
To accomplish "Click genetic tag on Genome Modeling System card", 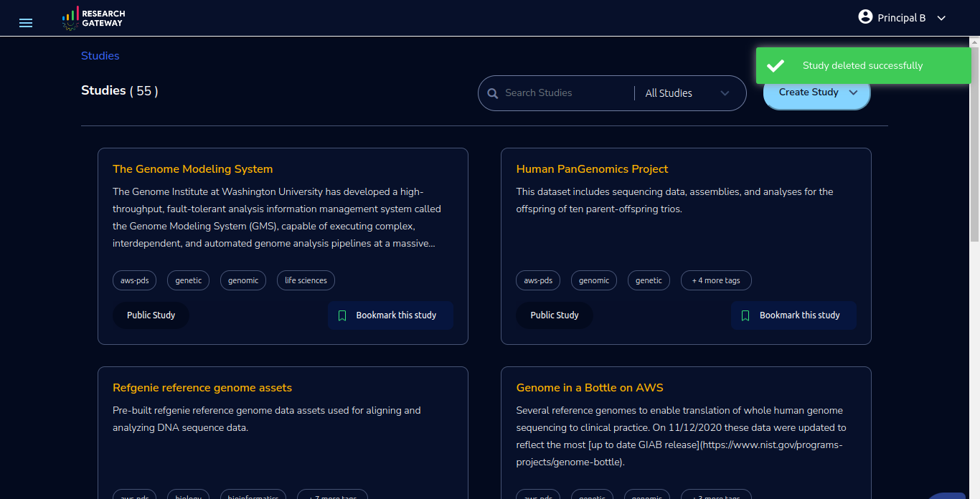I will pyautogui.click(x=189, y=280).
